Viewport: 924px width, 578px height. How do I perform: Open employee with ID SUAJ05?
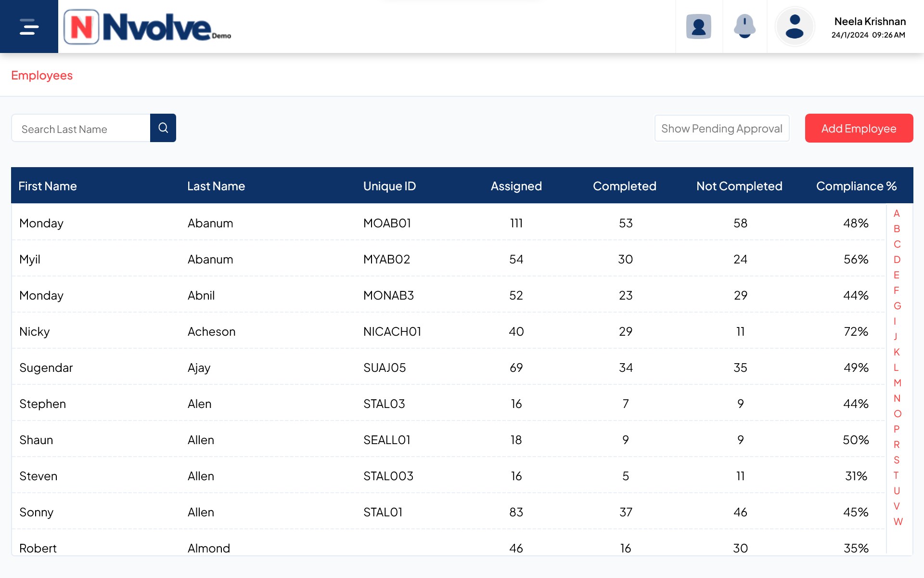click(x=384, y=368)
